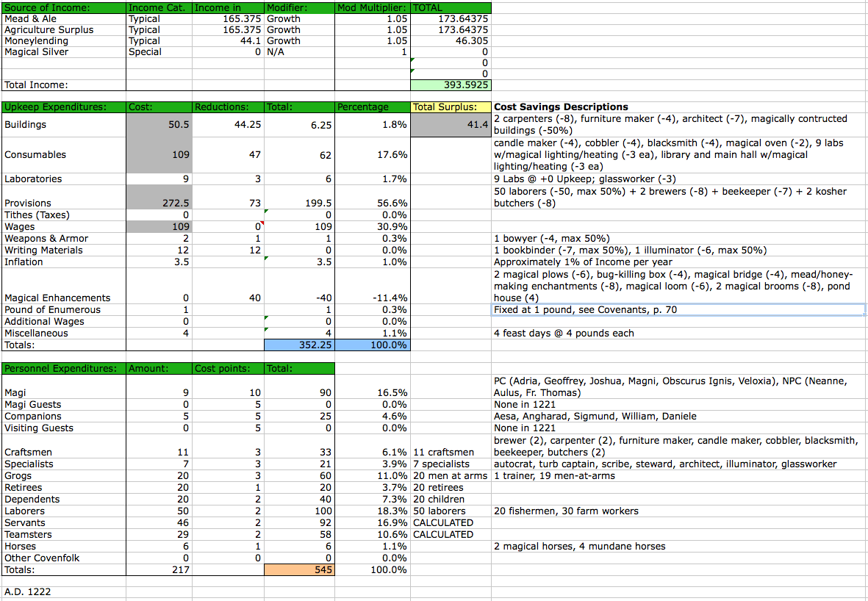
Task: Click the "Percentage" column header
Action: (x=373, y=107)
